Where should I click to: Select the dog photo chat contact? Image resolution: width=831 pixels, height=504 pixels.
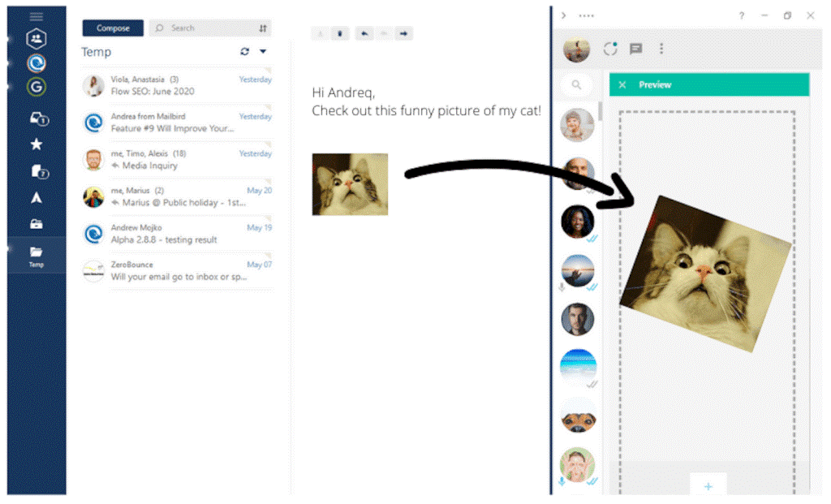577,416
